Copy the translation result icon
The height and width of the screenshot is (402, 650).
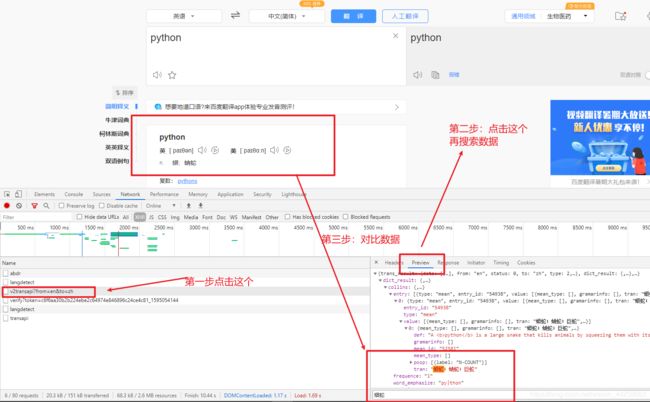(435, 75)
